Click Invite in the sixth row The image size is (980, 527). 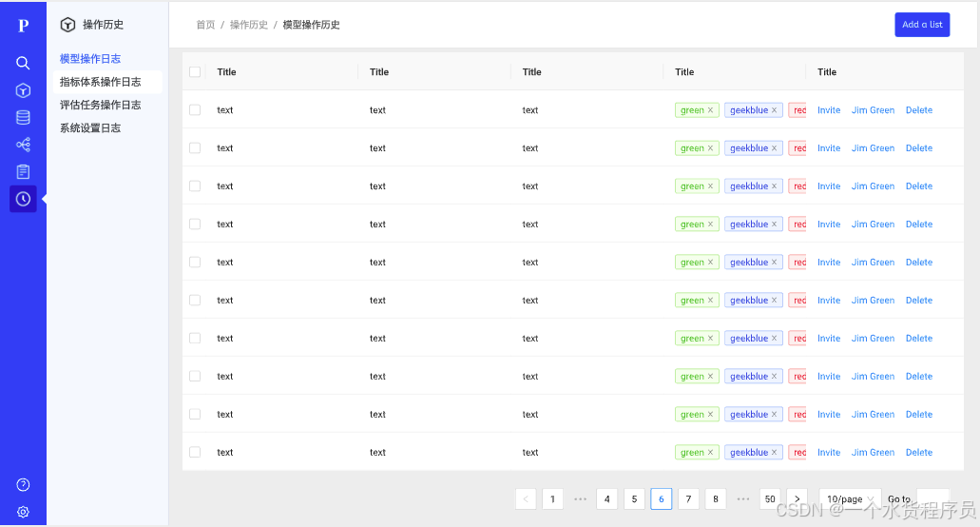click(829, 301)
